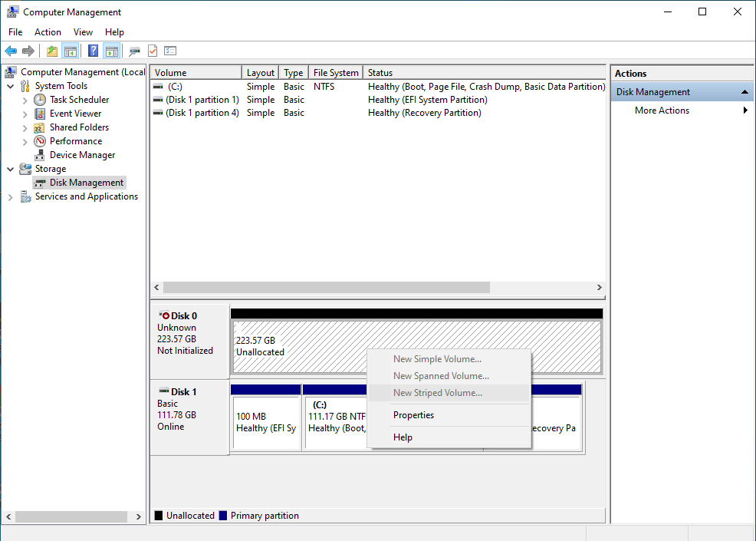The height and width of the screenshot is (541, 756).
Task: Expand the Event Viewer node
Action: point(25,114)
